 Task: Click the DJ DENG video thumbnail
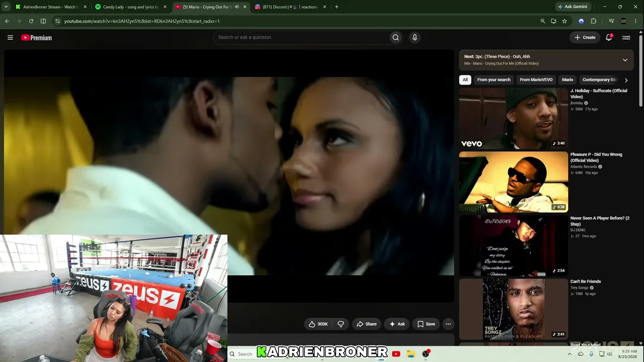tap(514, 246)
